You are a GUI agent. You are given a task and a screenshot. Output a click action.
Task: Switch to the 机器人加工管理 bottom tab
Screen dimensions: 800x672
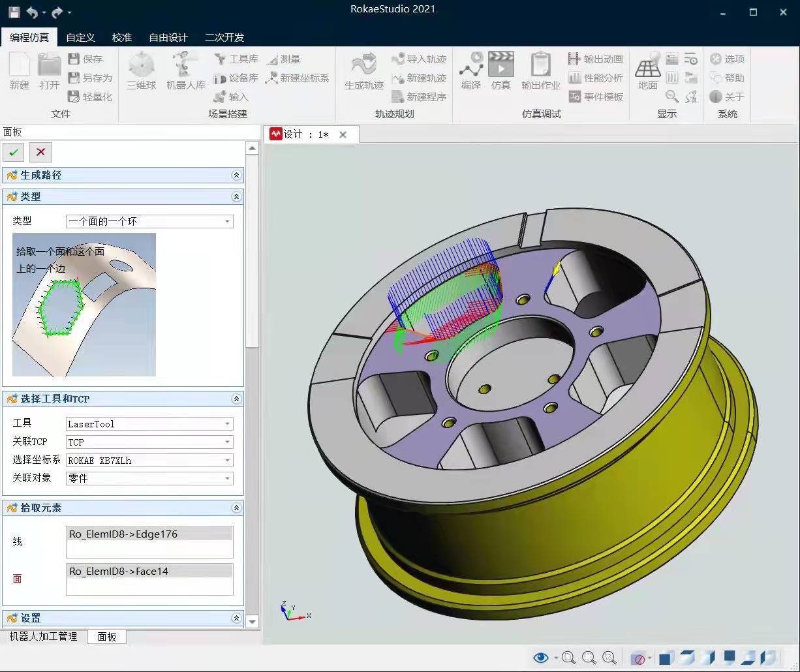43,637
